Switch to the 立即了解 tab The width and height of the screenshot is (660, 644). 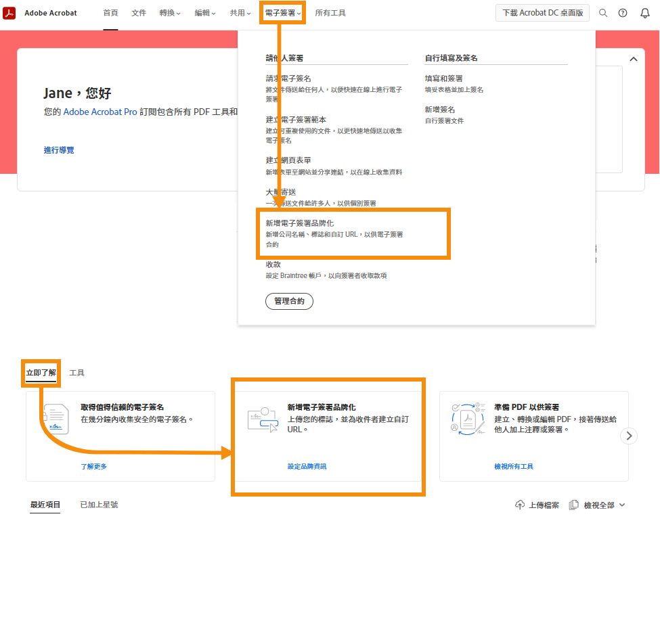click(x=41, y=373)
